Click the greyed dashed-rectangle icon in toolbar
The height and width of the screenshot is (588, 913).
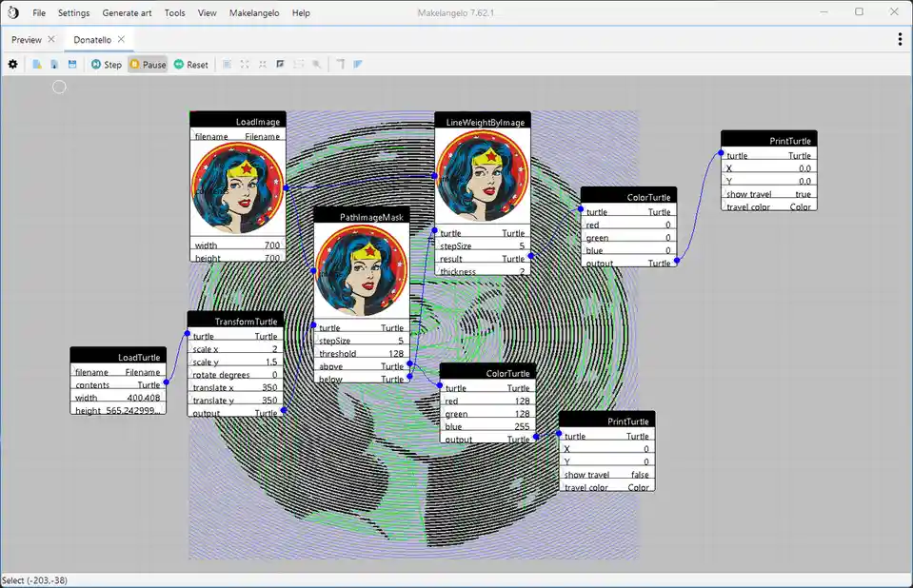pyautogui.click(x=299, y=64)
